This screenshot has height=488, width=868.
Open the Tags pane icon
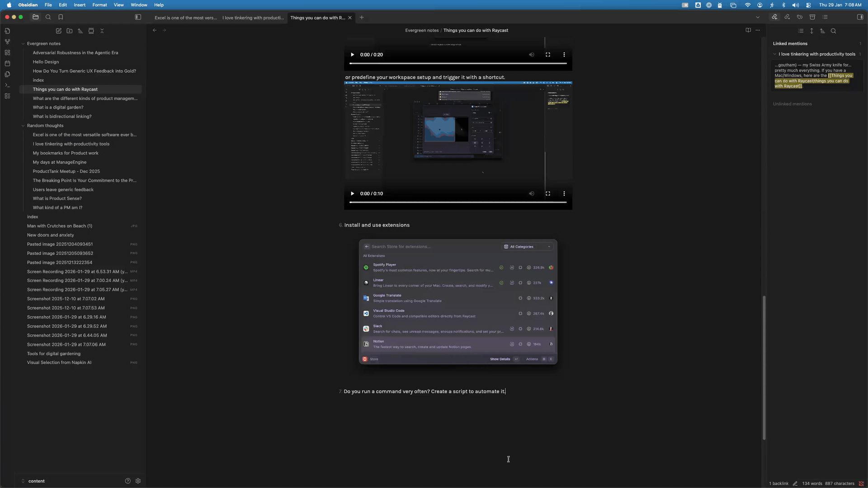[800, 17]
